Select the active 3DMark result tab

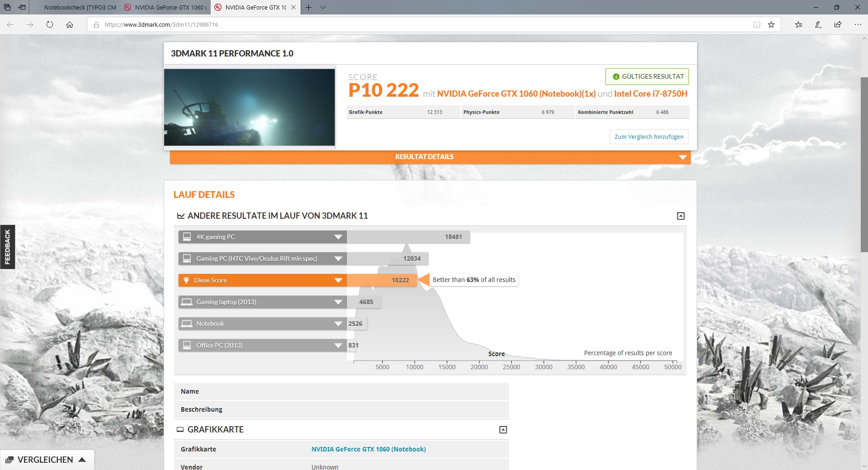[255, 7]
